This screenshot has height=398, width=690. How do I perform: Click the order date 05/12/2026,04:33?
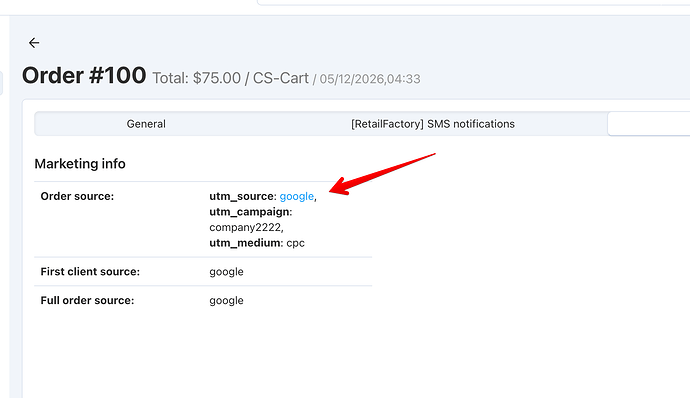click(x=370, y=79)
